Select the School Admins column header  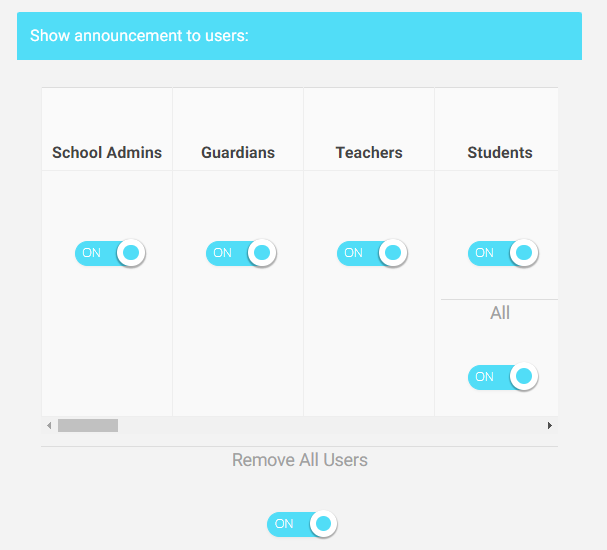107,153
